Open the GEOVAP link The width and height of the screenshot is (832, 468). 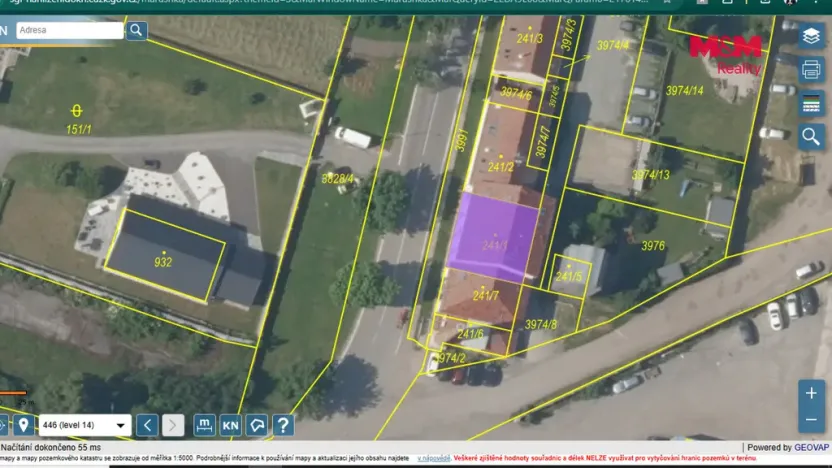tap(811, 447)
